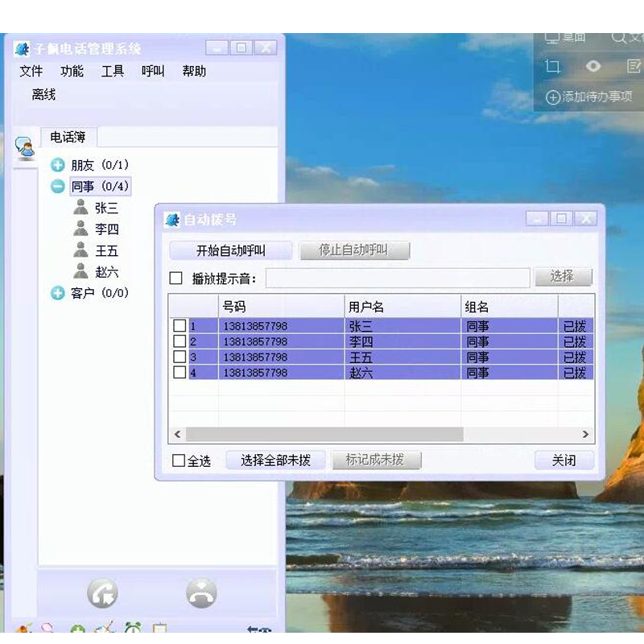Click the 离线 status text
644x644 pixels.
coord(43,95)
